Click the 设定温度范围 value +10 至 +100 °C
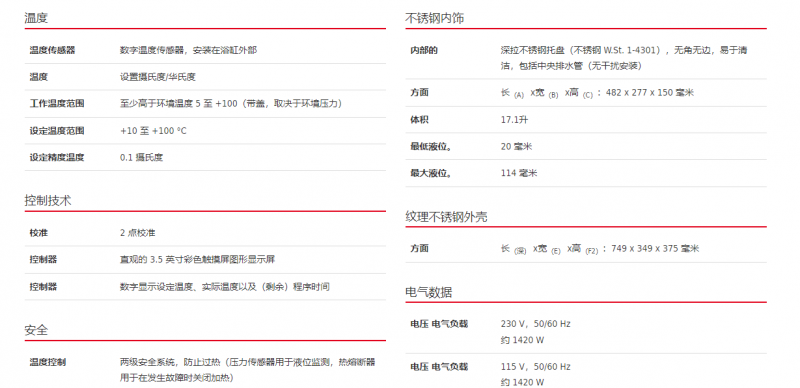 pyautogui.click(x=153, y=131)
